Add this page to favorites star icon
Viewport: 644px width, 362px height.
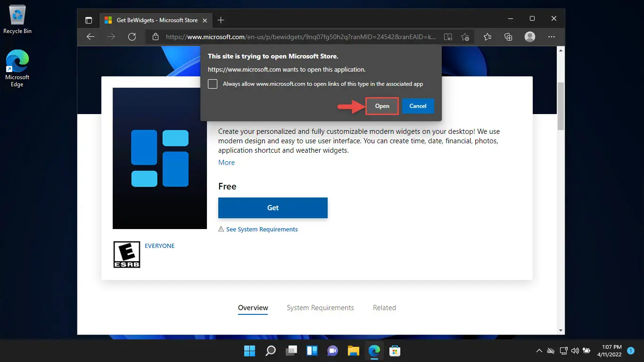coord(465,37)
